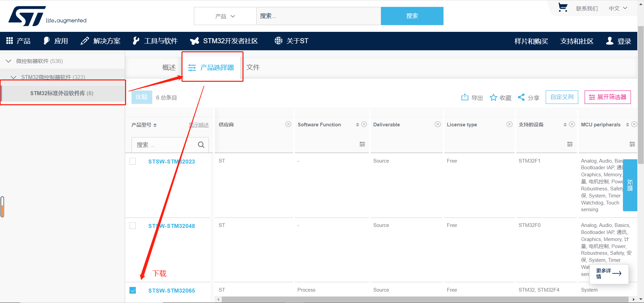
Task: Open the shopping cart
Action: click(563, 7)
